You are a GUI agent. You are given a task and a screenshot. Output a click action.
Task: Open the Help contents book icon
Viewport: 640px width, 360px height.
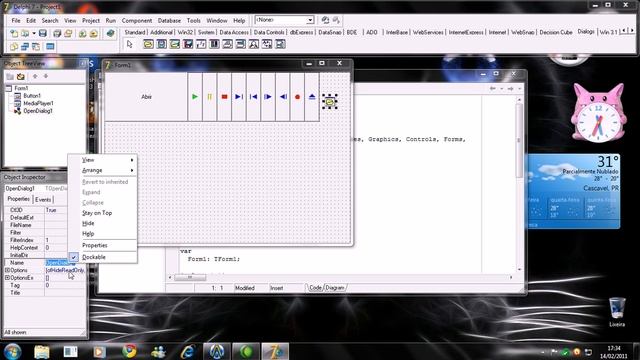tap(110, 33)
